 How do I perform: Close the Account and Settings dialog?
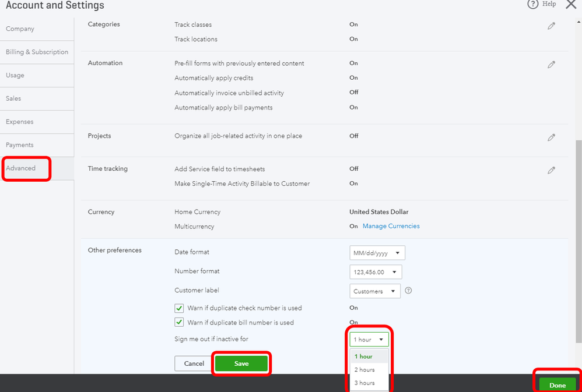(x=571, y=4)
